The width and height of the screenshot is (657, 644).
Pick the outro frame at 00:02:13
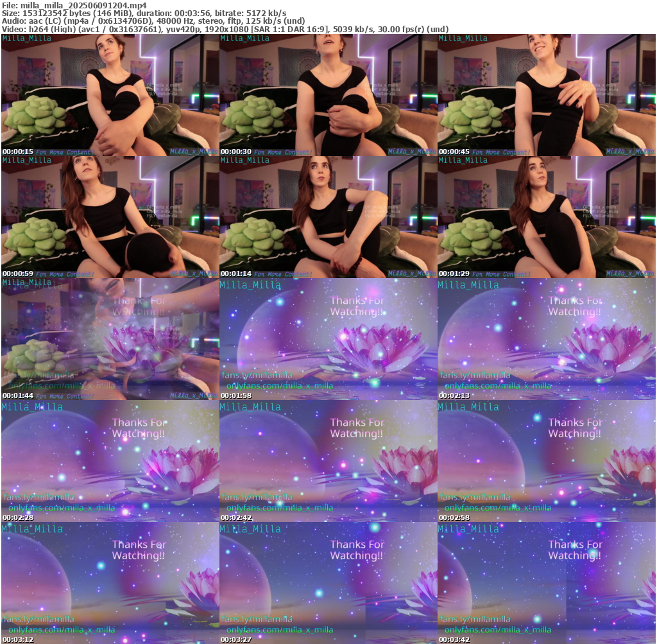tap(547, 339)
